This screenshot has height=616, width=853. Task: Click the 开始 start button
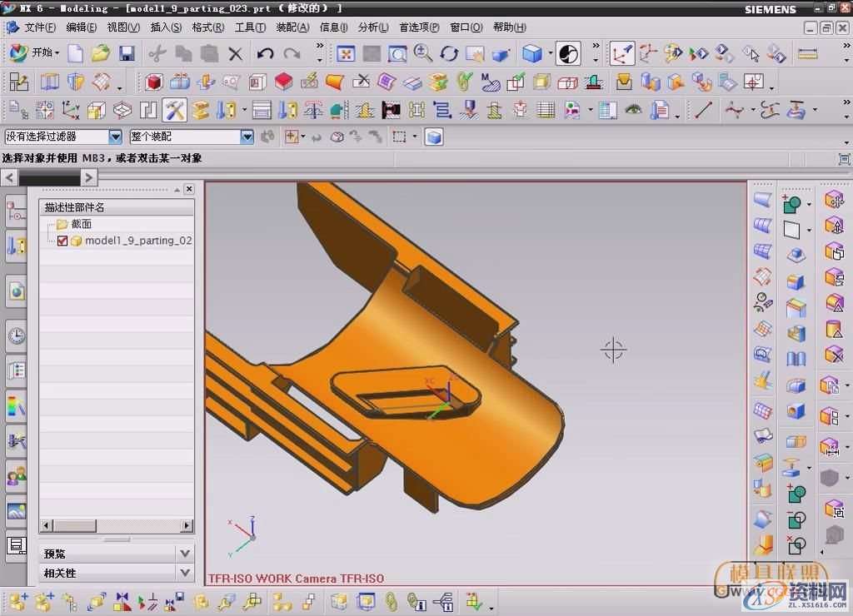35,53
